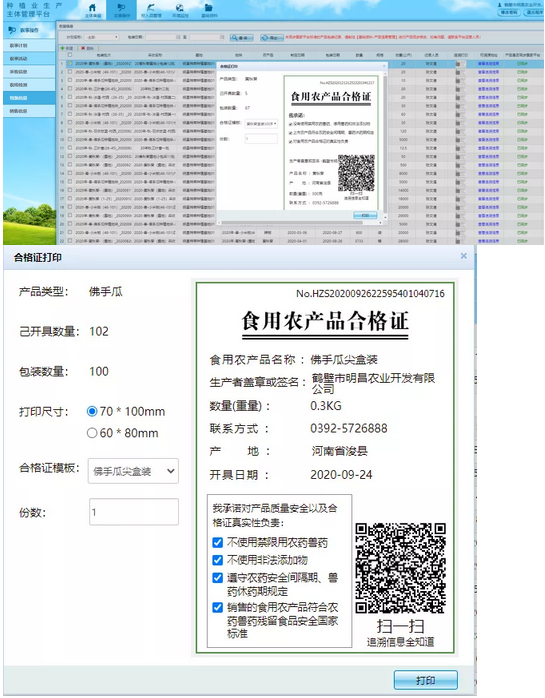Select the 70 * 100mm print size

(92, 411)
